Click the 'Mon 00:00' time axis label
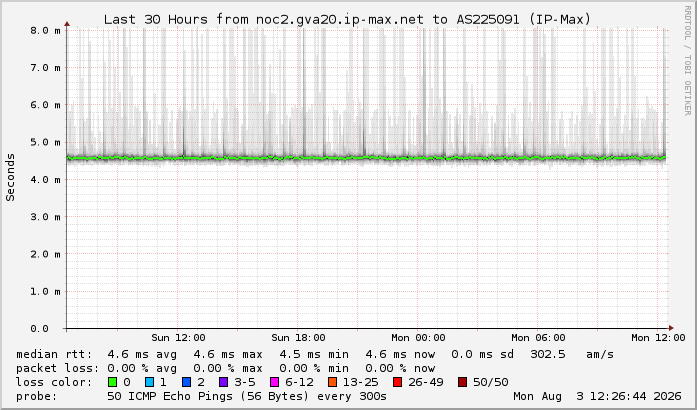 tap(418, 338)
